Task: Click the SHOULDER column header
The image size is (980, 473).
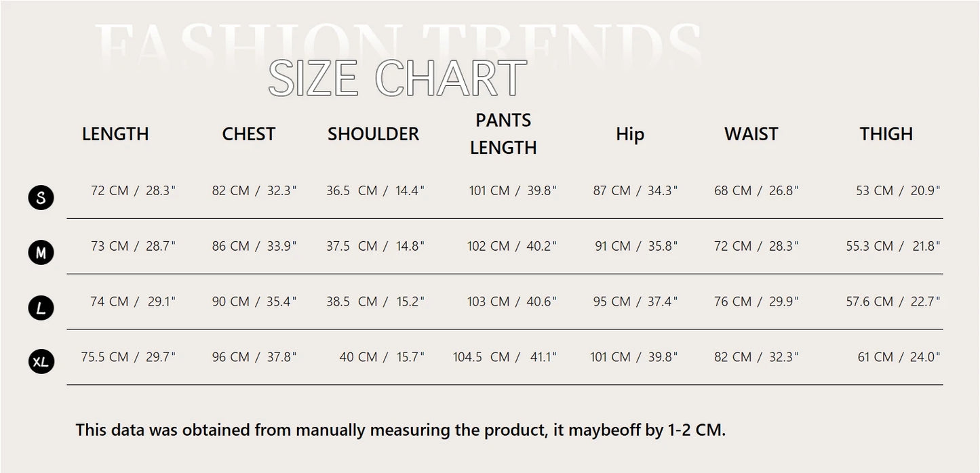Action: tap(373, 134)
